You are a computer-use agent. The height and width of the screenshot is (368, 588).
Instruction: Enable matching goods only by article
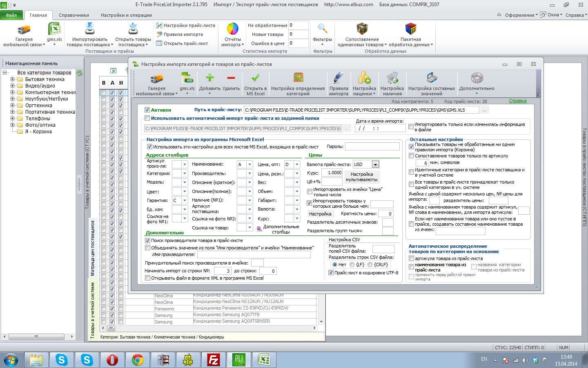tap(411, 156)
